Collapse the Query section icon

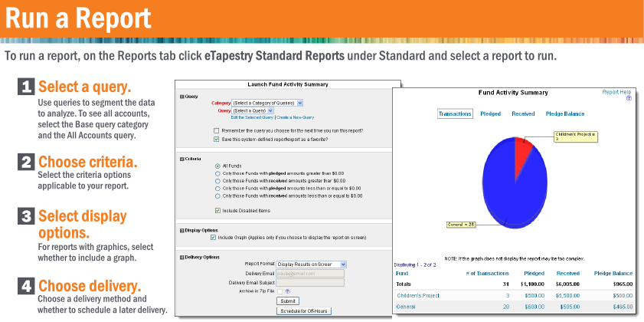pyautogui.click(x=181, y=97)
